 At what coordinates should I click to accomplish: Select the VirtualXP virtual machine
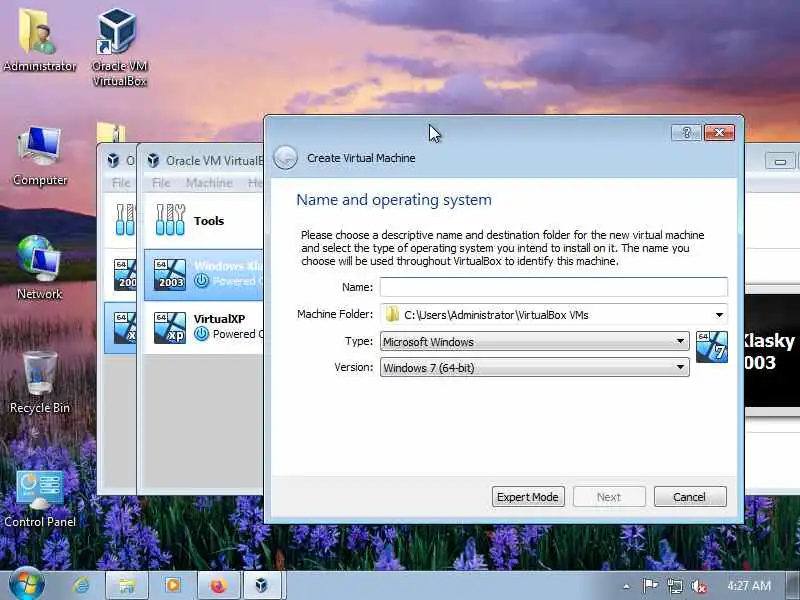coord(204,328)
